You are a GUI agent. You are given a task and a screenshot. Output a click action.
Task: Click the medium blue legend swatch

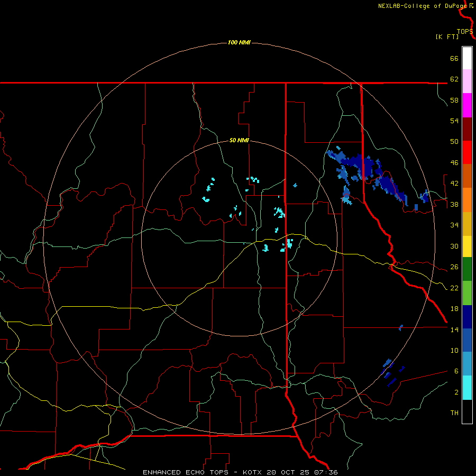pos(467,340)
